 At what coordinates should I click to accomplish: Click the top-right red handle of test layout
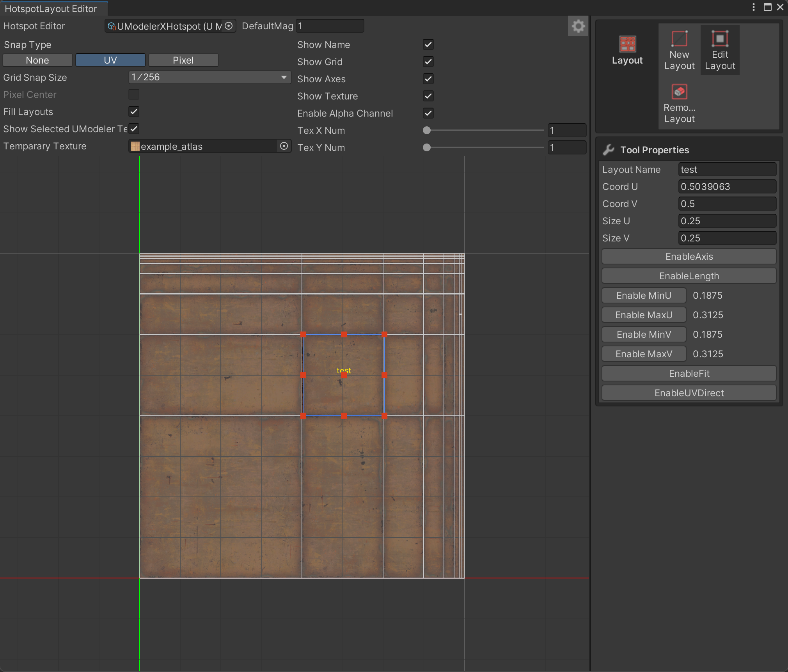[x=384, y=335]
